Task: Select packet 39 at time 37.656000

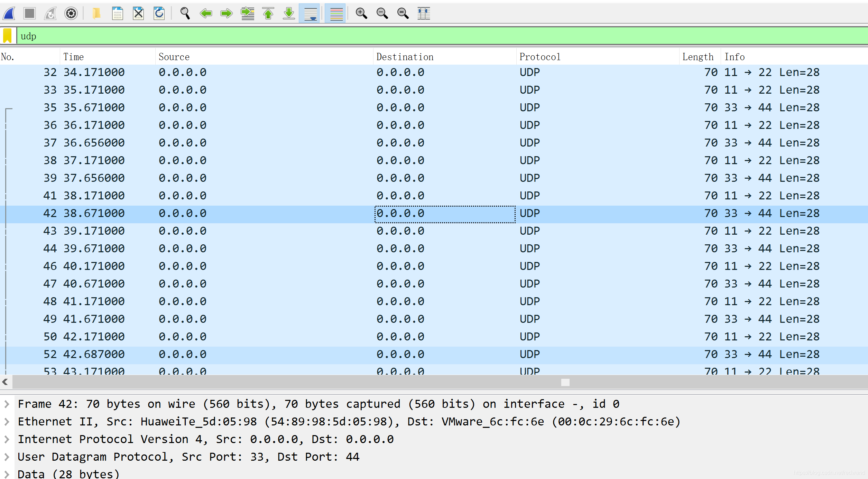Action: coord(434,178)
